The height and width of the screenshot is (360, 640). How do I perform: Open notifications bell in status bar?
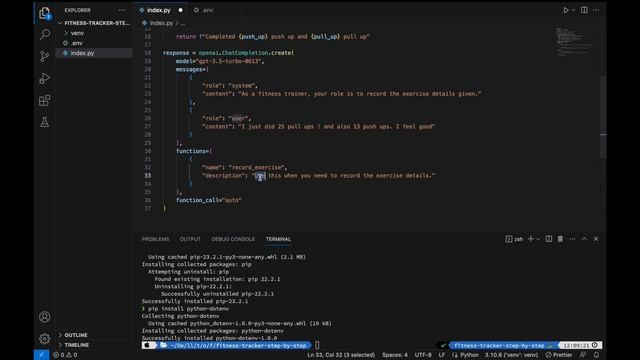point(596,355)
